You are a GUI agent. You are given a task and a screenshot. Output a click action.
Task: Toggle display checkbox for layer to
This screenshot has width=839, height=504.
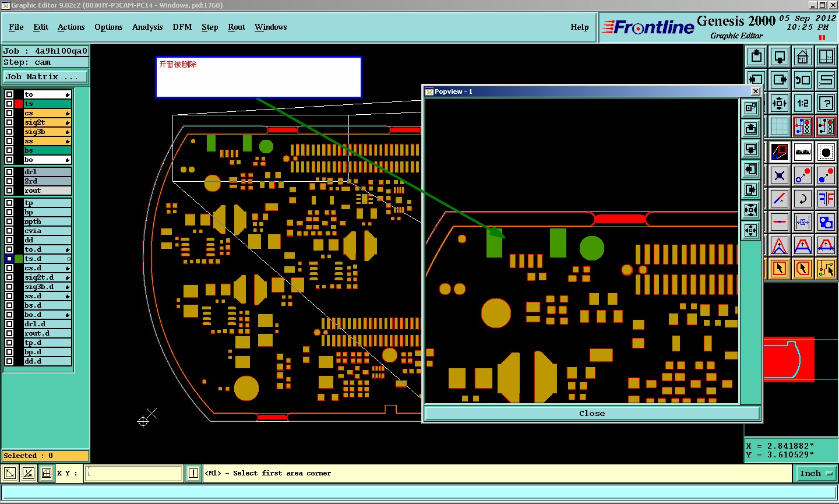[x=10, y=94]
